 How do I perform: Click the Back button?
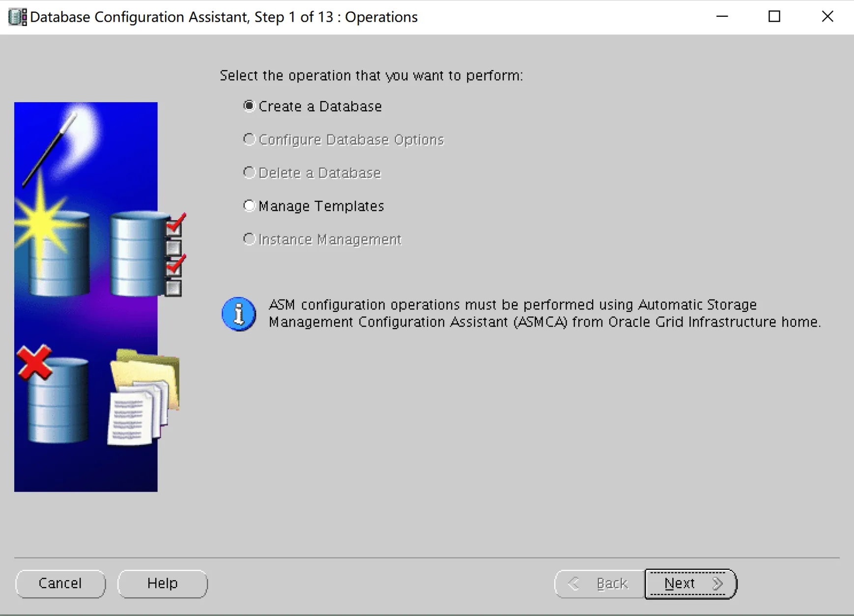click(599, 584)
